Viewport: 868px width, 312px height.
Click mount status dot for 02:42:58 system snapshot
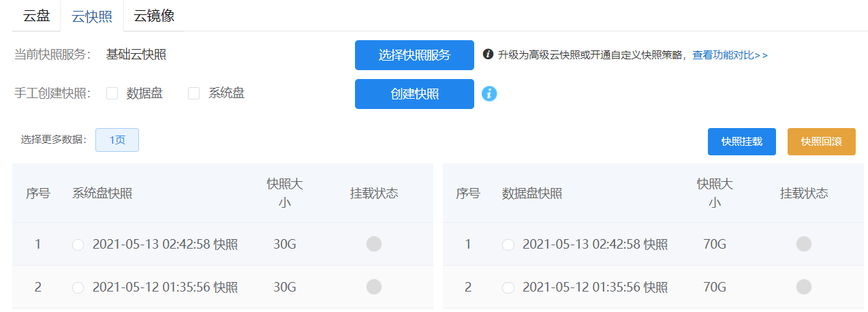click(x=374, y=244)
